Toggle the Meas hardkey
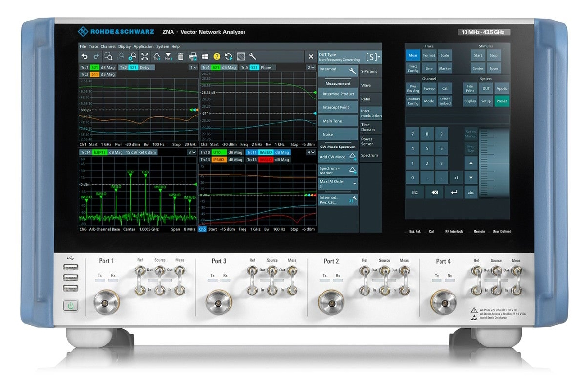Screen dimensions: 588x392 click(x=413, y=55)
